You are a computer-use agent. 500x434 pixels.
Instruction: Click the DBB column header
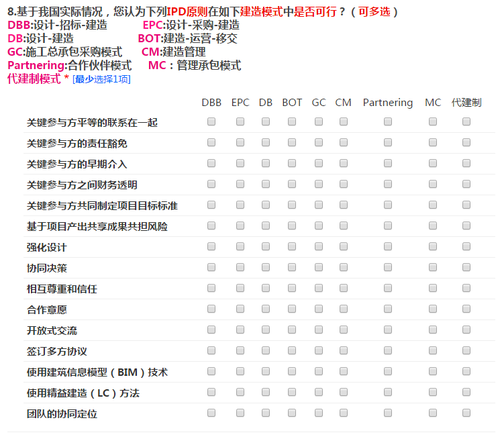click(x=211, y=102)
